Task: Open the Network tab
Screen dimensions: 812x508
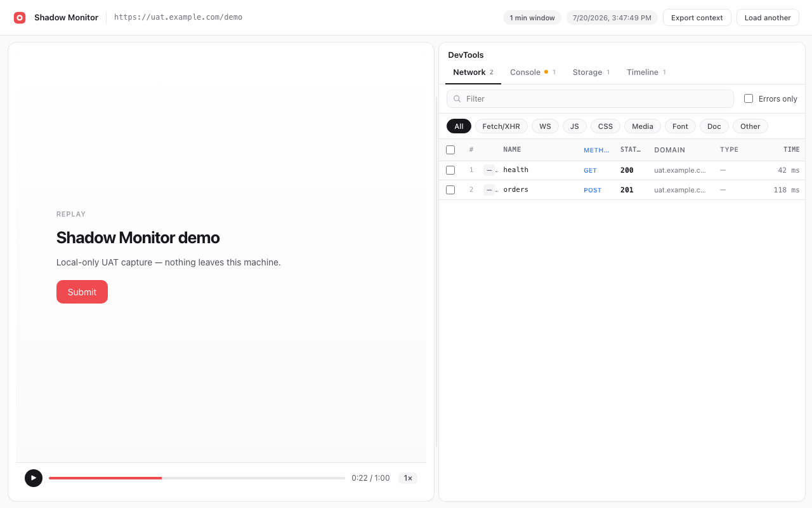Action: pyautogui.click(x=473, y=72)
